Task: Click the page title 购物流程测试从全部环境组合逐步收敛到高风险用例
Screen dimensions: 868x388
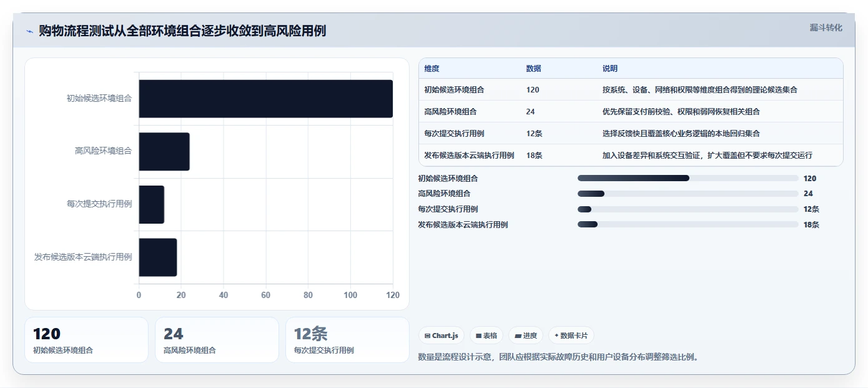Action: [x=182, y=31]
